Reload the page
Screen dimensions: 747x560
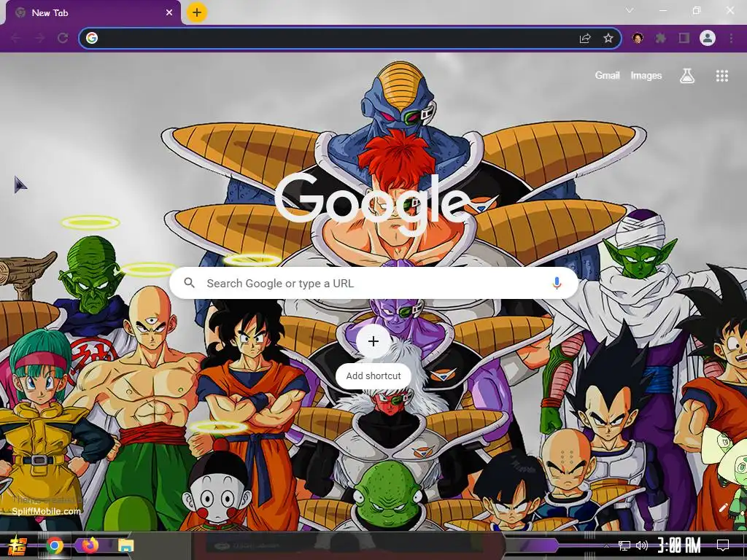(63, 38)
